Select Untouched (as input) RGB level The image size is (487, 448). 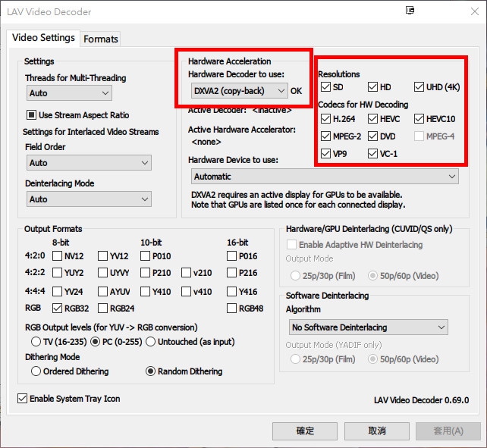151,342
